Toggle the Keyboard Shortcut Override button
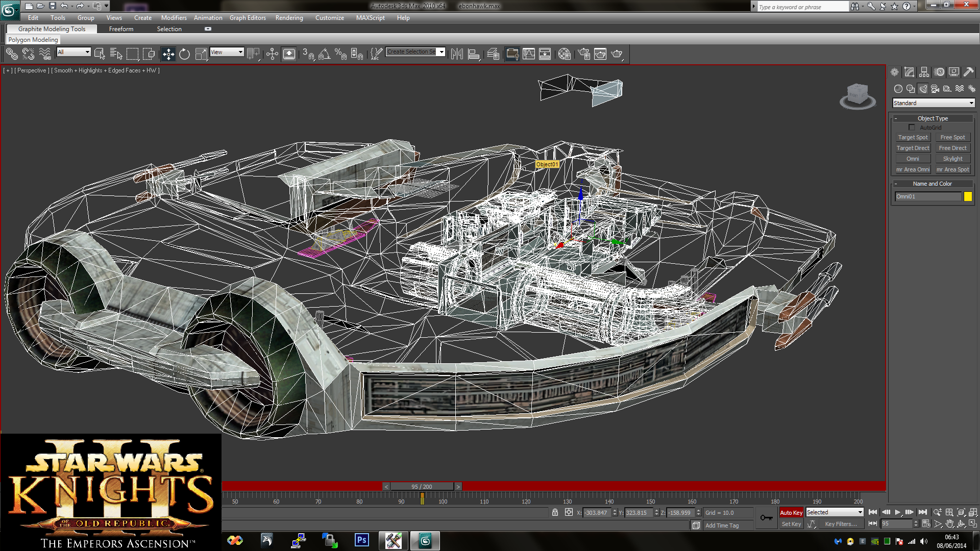Viewport: 980px width, 551px height. click(289, 54)
